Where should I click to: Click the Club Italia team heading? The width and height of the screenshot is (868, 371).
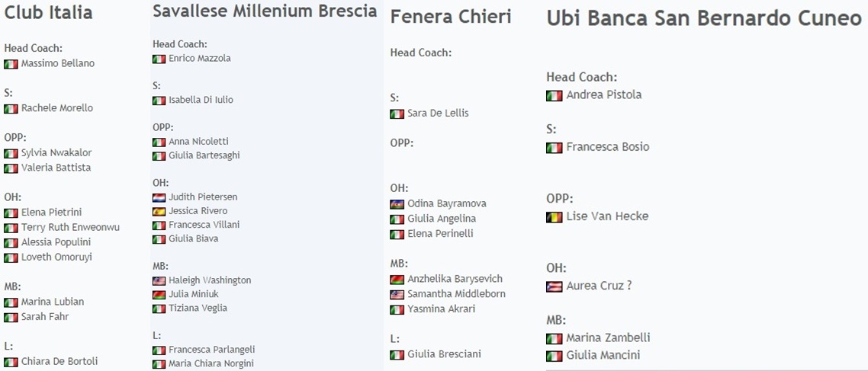[49, 13]
